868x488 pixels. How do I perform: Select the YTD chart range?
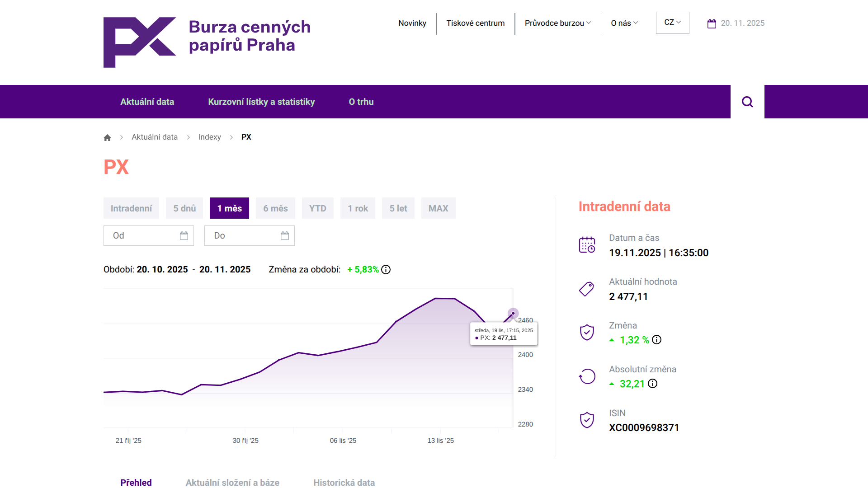318,208
